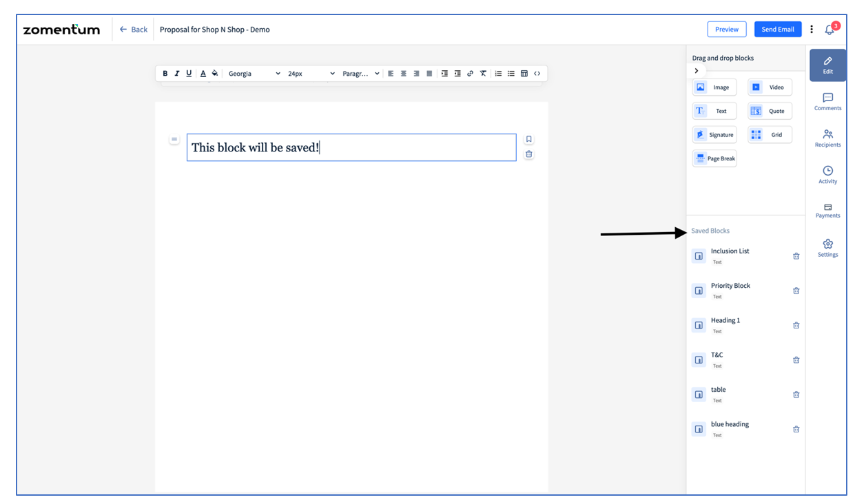Click the clear formatting toolbar icon
Viewport: 866px width, 504px height.
(x=483, y=73)
